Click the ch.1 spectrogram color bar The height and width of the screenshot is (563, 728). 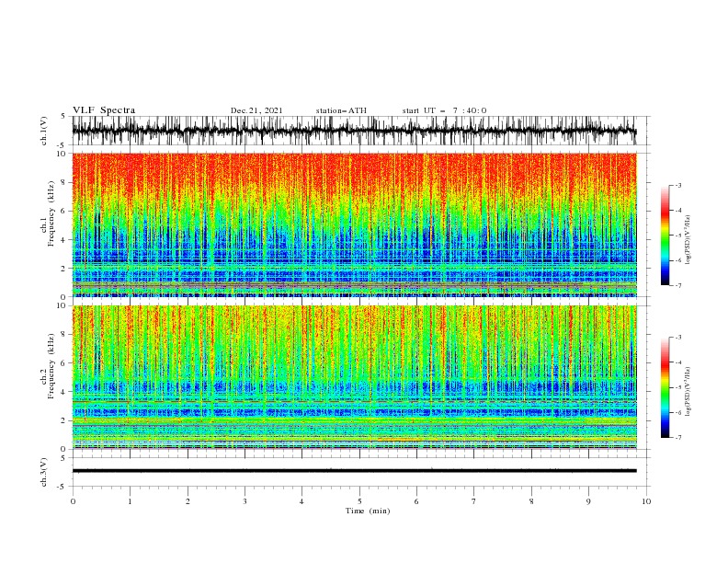click(665, 236)
